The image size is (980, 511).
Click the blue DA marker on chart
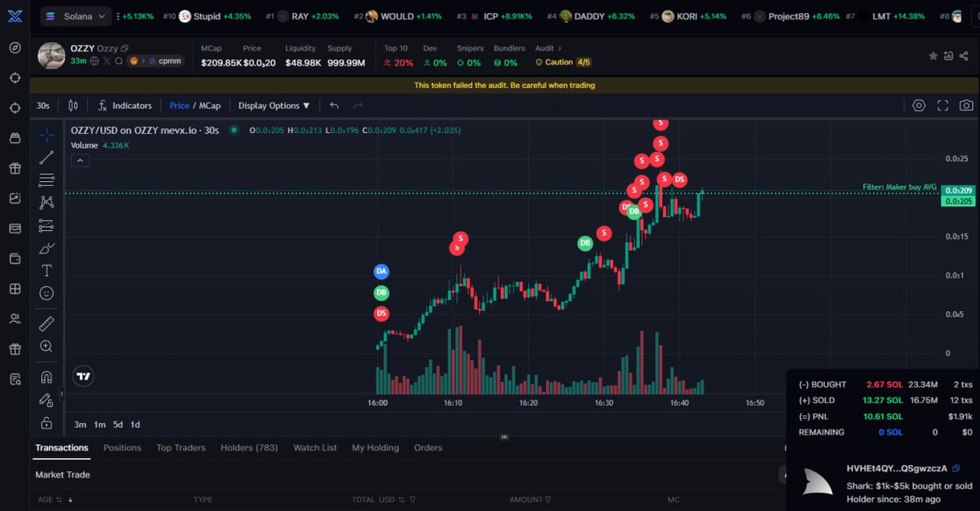pyautogui.click(x=381, y=271)
